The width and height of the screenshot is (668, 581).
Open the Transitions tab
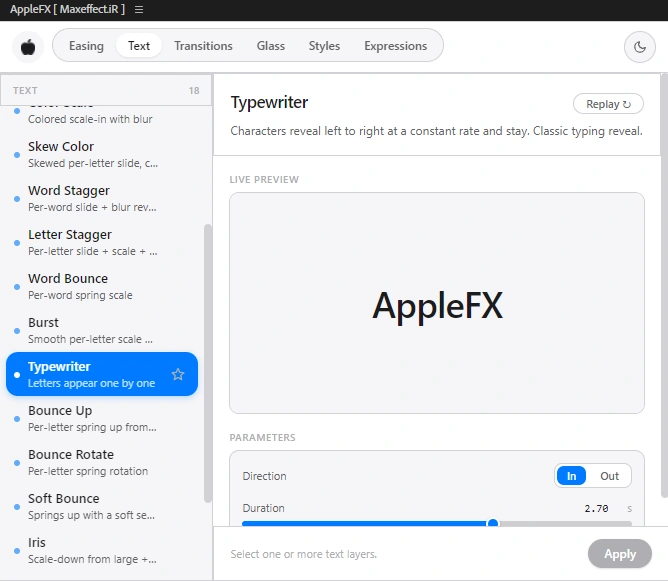[x=203, y=46]
